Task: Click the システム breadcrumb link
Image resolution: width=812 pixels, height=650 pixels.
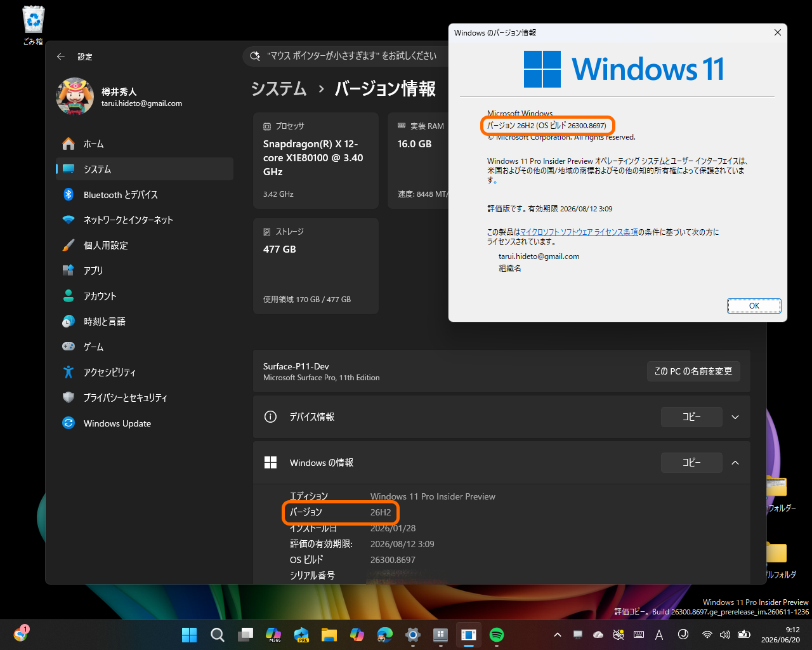Action: (278, 89)
